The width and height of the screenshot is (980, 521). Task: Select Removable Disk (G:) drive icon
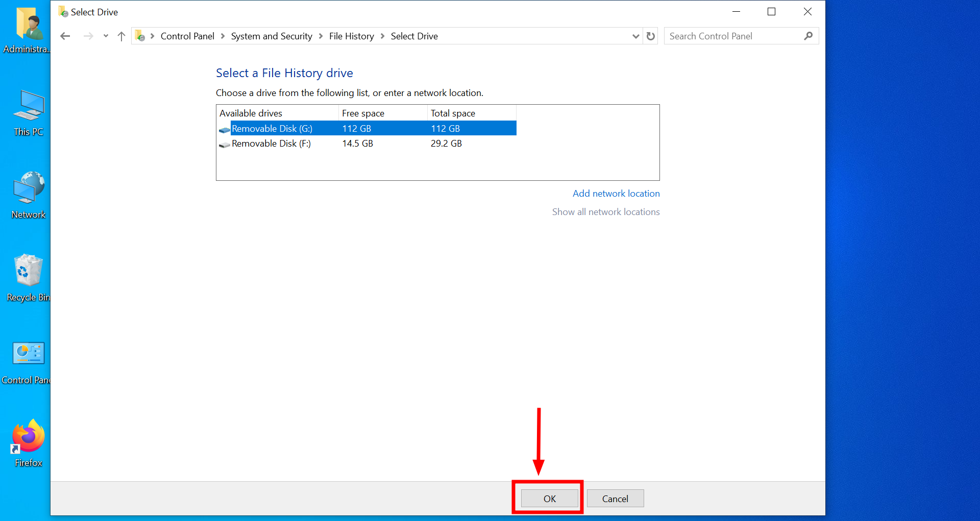click(x=225, y=129)
